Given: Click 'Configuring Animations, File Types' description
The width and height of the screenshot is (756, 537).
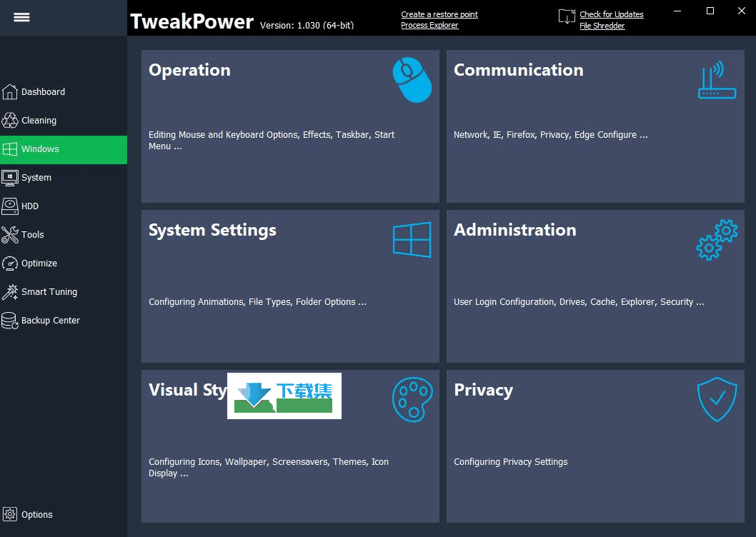Looking at the screenshot, I should click(257, 302).
